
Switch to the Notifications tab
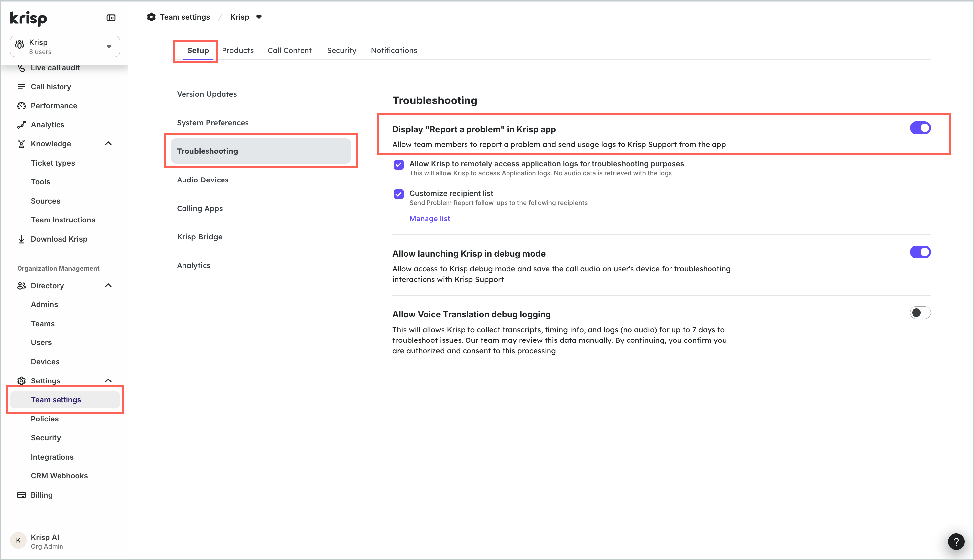[393, 50]
